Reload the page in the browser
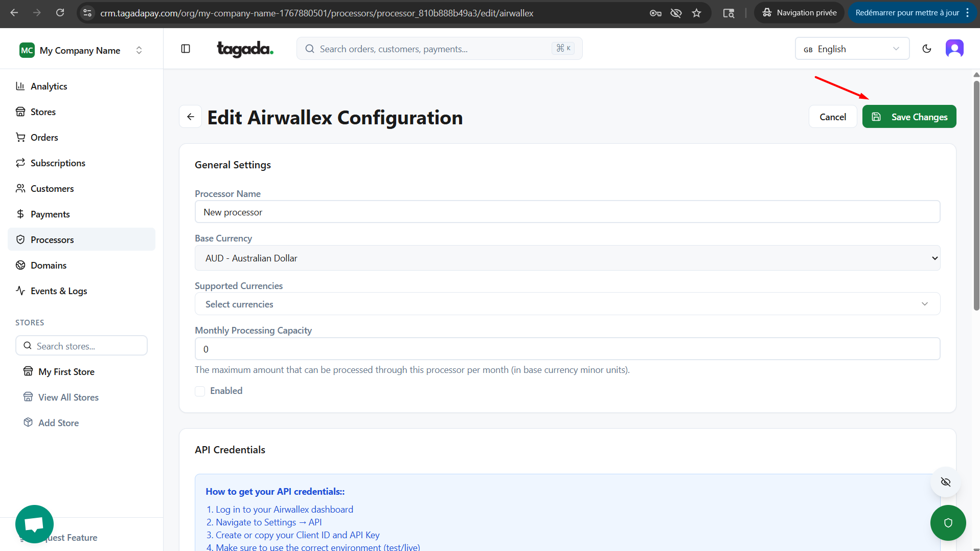Image resolution: width=980 pixels, height=551 pixels. (60, 13)
